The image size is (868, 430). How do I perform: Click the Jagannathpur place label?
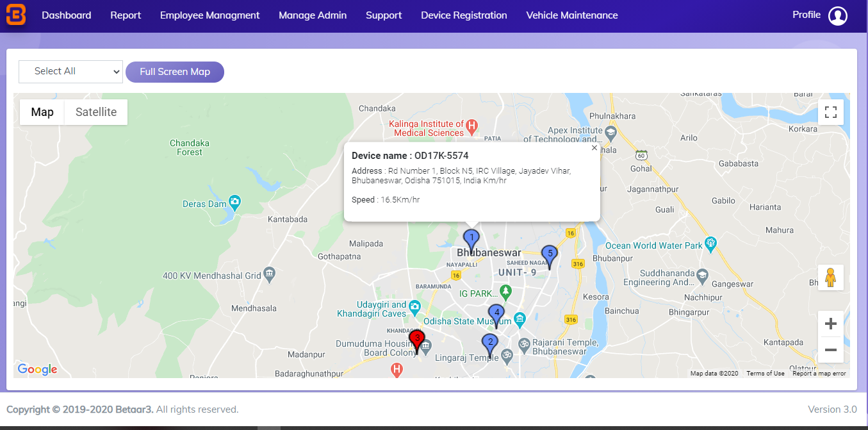point(653,190)
